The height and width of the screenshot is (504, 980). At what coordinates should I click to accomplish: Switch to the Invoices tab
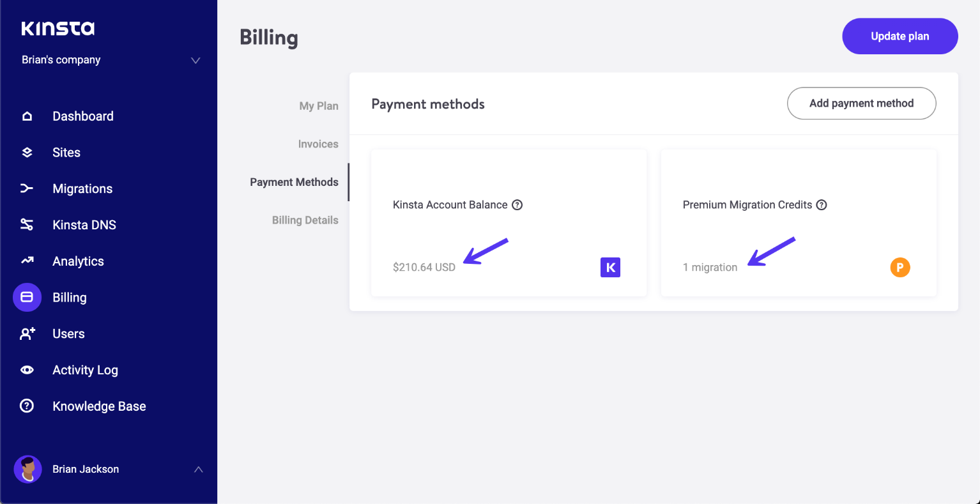pyautogui.click(x=318, y=144)
